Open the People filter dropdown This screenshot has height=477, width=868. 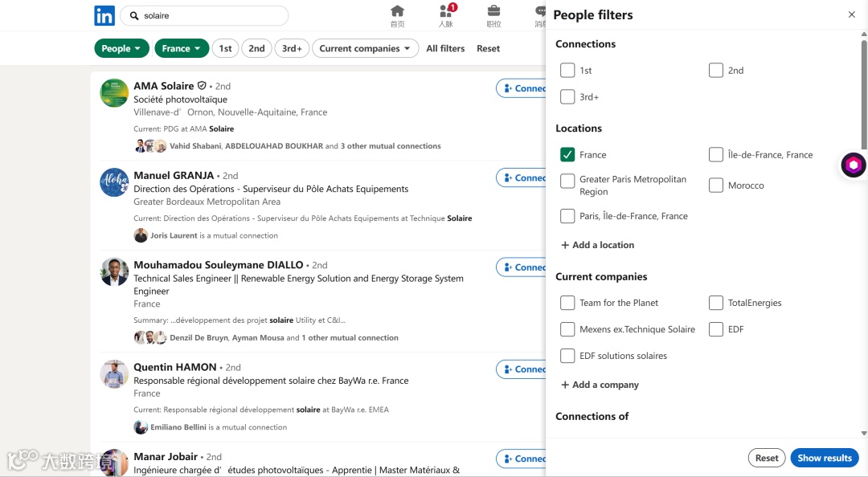(x=121, y=48)
